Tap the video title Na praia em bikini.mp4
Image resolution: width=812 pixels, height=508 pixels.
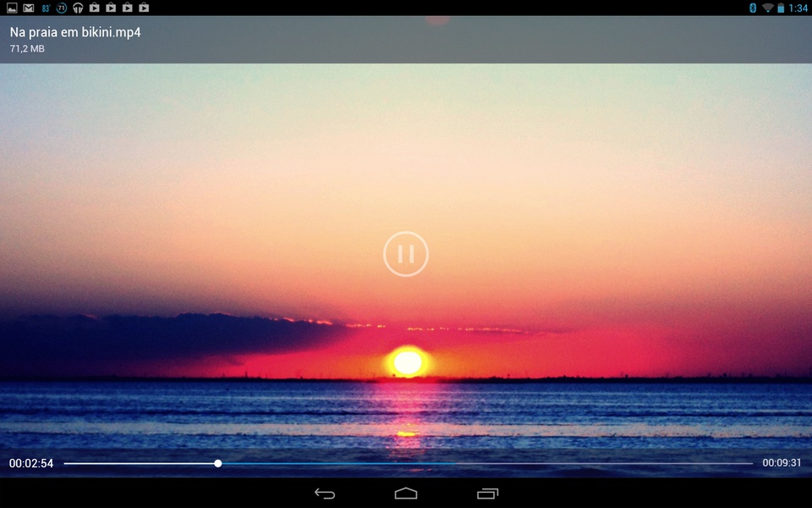[75, 32]
